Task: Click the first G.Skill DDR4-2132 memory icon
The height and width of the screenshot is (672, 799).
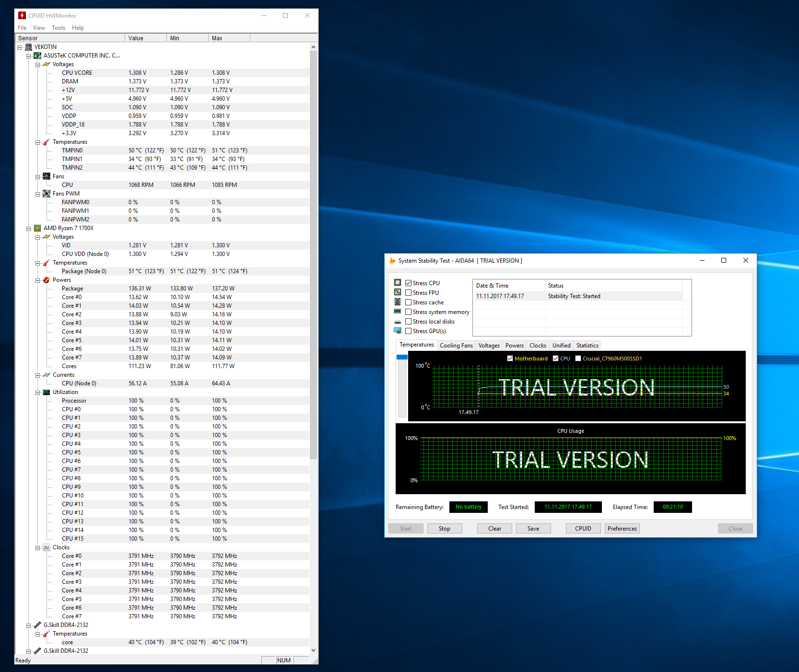Action: (x=37, y=625)
